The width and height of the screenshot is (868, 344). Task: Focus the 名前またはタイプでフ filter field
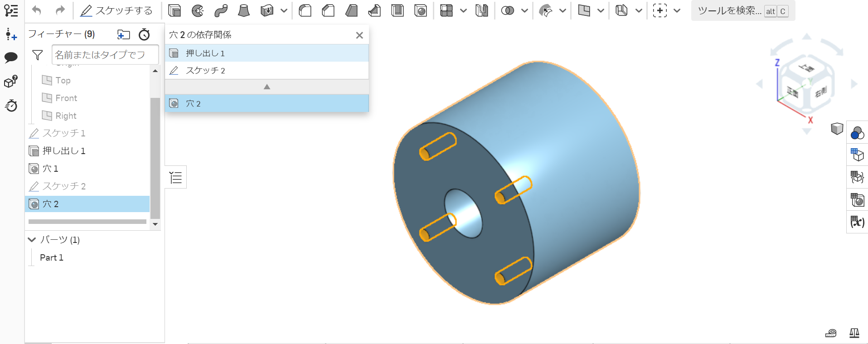coord(105,55)
